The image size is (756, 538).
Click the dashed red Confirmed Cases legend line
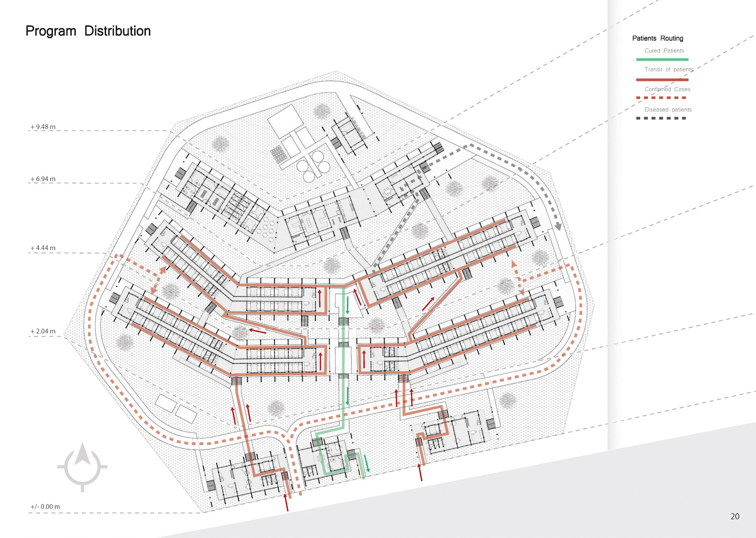661,98
